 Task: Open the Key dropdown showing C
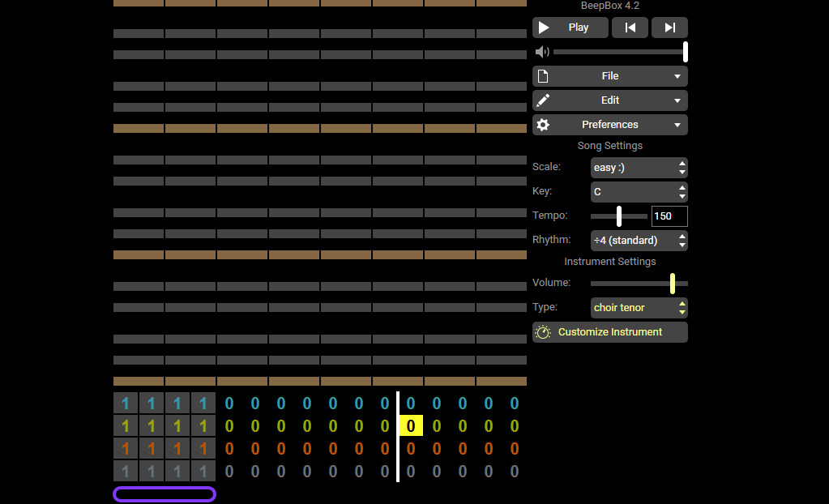point(639,192)
